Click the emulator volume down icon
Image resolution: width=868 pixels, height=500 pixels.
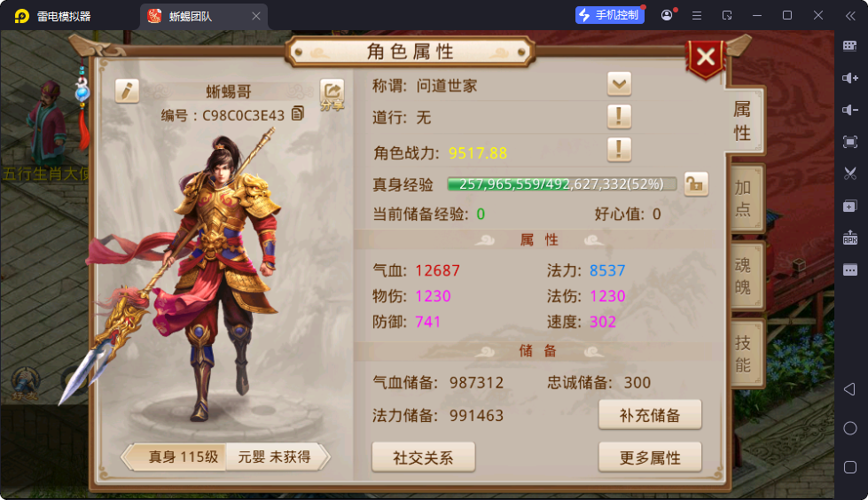[849, 110]
